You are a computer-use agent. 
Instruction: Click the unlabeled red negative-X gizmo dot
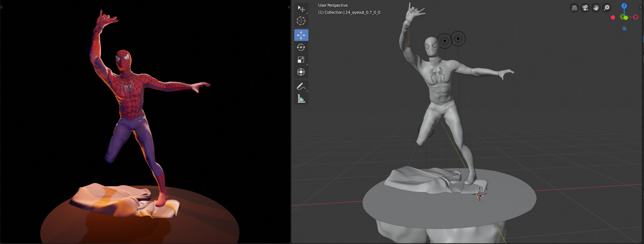tap(613, 17)
